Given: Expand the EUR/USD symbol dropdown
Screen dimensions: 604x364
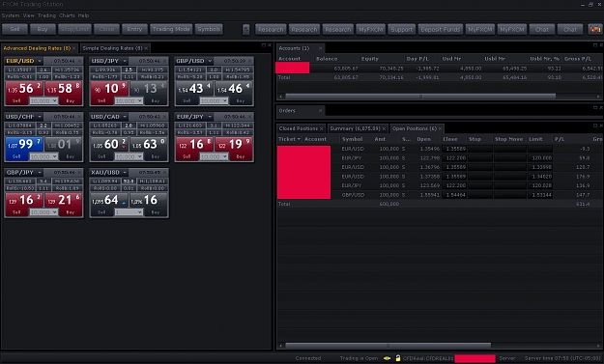Looking at the screenshot, I should (x=40, y=61).
